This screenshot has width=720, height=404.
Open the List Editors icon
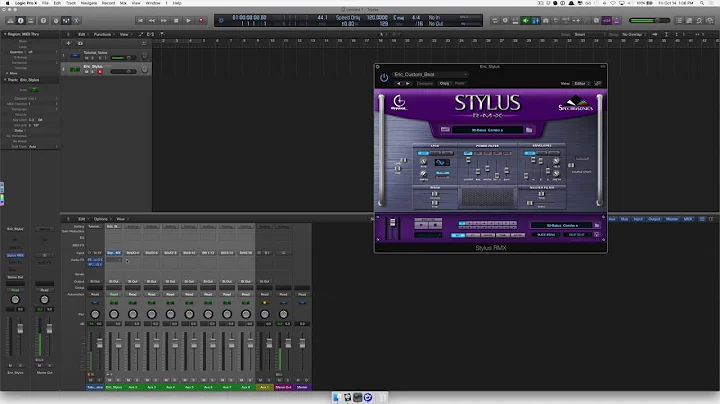click(x=679, y=21)
